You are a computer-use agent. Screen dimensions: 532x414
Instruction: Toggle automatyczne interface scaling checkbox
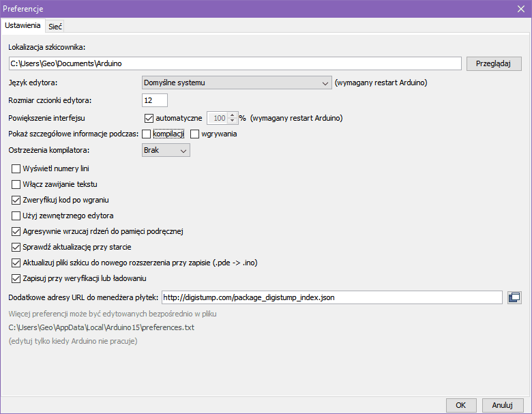[x=150, y=117]
